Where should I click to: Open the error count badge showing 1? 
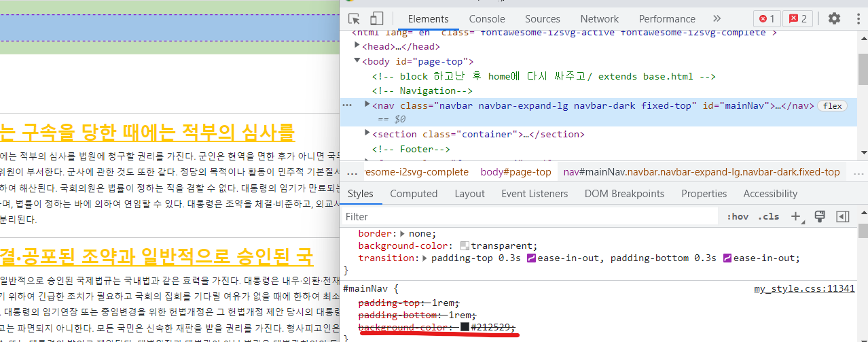point(767,18)
